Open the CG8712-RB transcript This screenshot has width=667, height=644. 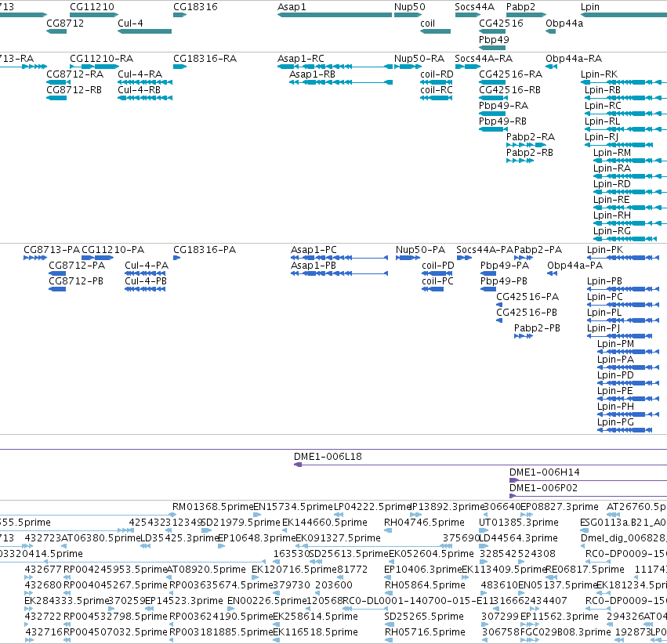[56, 98]
